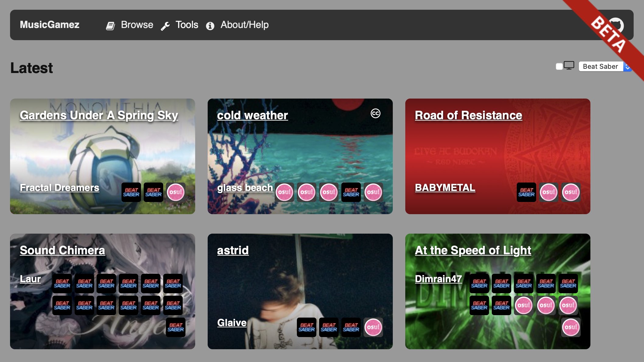Click last osu! icon on BABYMETAL card
This screenshot has width=644, height=362.
(571, 192)
